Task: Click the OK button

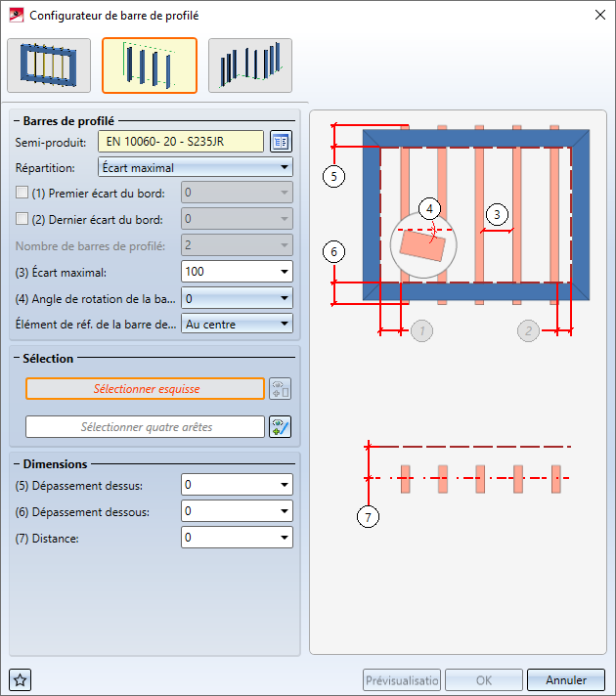Action: [x=484, y=680]
